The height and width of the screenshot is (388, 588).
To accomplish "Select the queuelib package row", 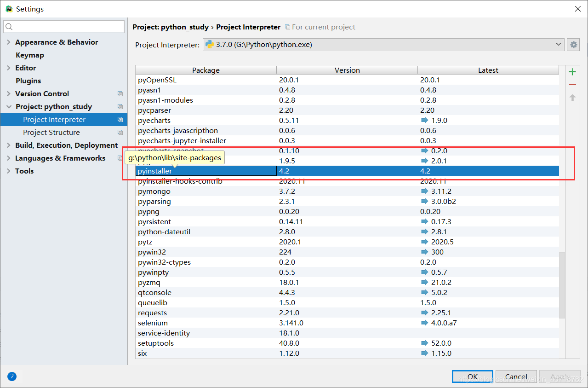I will tap(347, 302).
